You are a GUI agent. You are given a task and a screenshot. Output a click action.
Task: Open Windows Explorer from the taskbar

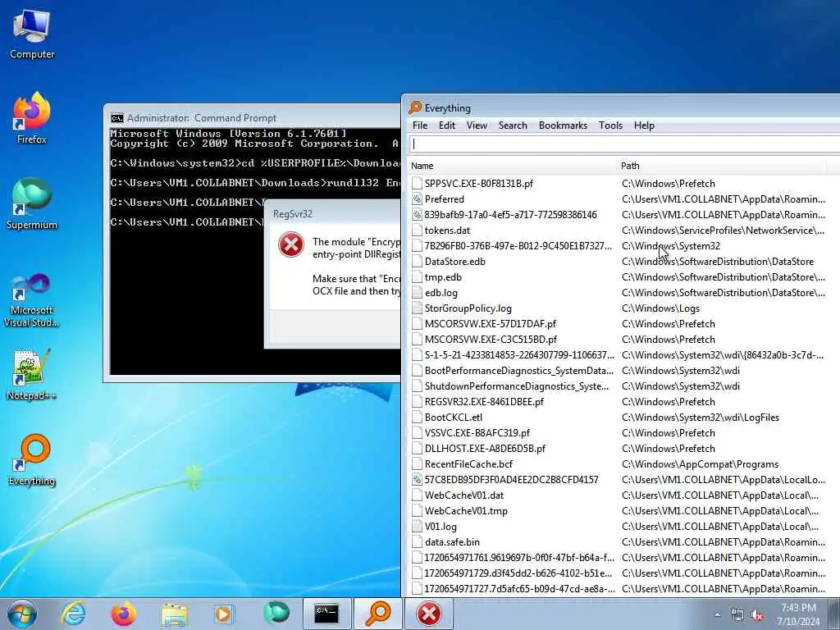click(174, 614)
